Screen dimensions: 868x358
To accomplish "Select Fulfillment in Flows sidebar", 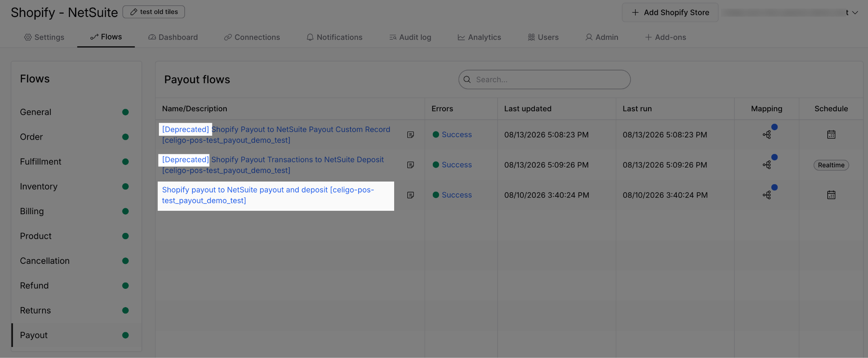I will 76,162.
